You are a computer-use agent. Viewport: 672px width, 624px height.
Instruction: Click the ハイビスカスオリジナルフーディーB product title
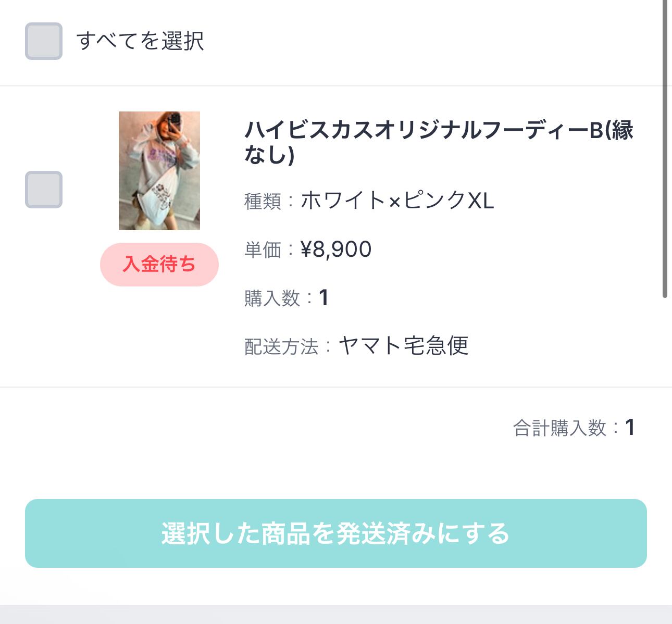point(439,142)
